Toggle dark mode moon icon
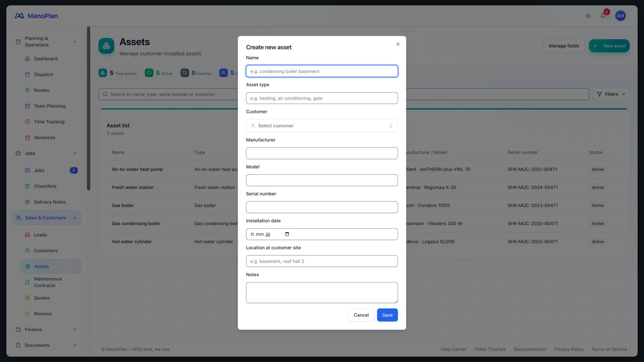 click(x=588, y=16)
